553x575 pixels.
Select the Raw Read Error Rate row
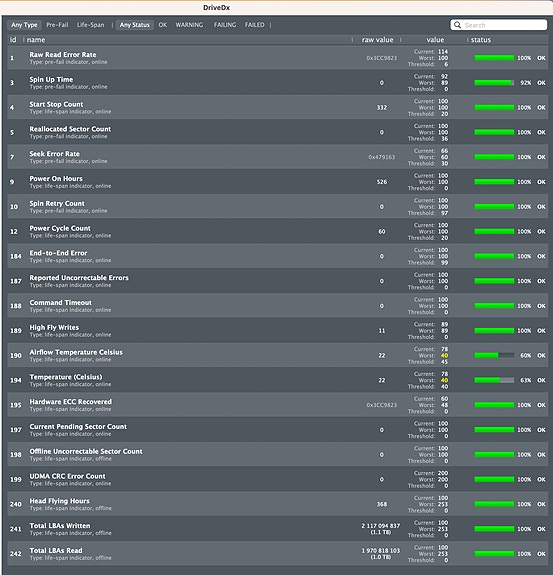tap(278, 58)
